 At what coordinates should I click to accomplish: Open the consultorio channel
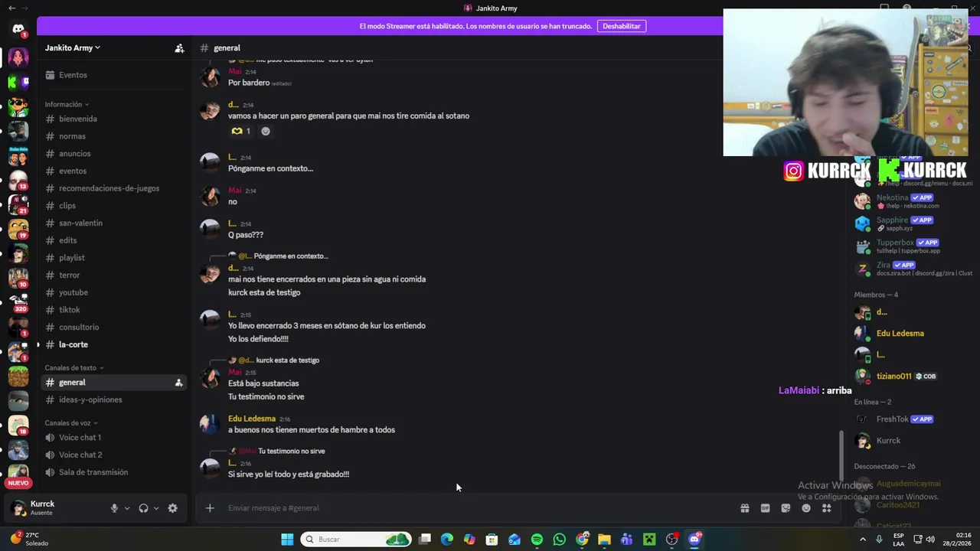pyautogui.click(x=79, y=327)
